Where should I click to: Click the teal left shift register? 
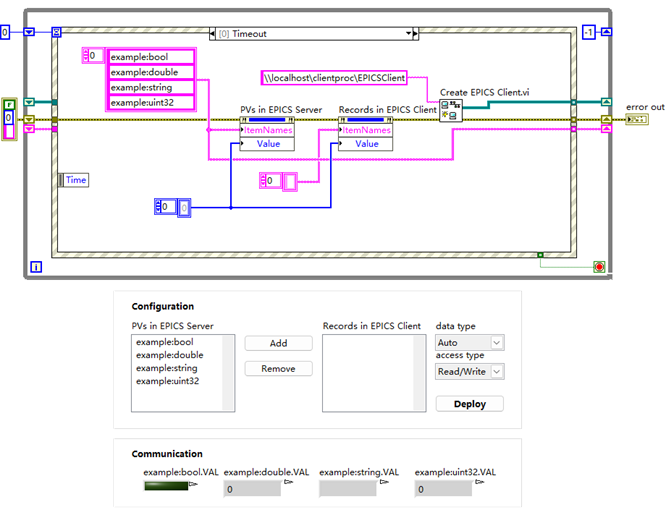point(29,102)
